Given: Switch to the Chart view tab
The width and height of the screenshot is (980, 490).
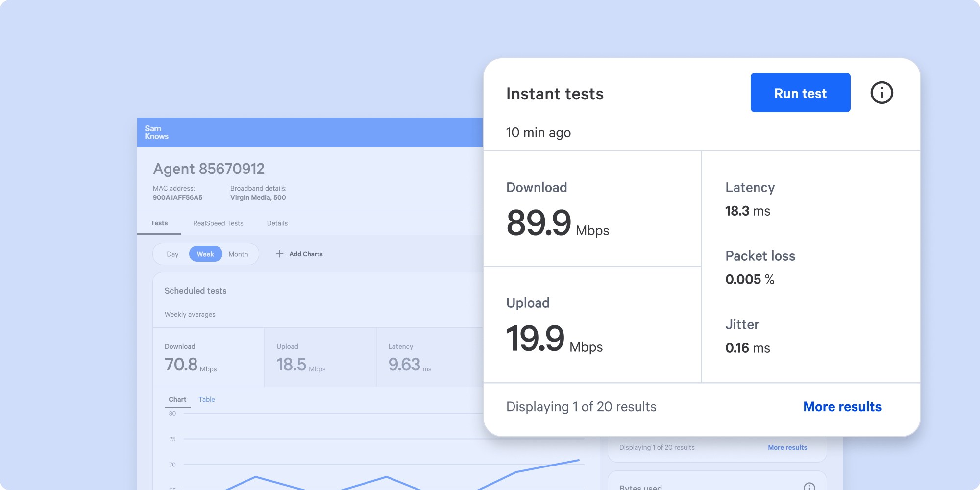Looking at the screenshot, I should click(177, 399).
